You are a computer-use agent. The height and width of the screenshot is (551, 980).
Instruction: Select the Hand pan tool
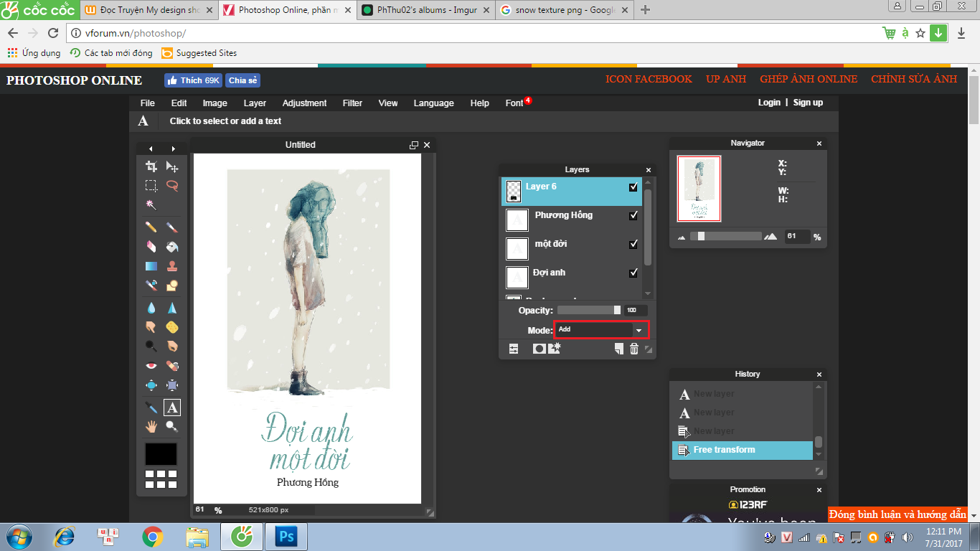(x=151, y=427)
